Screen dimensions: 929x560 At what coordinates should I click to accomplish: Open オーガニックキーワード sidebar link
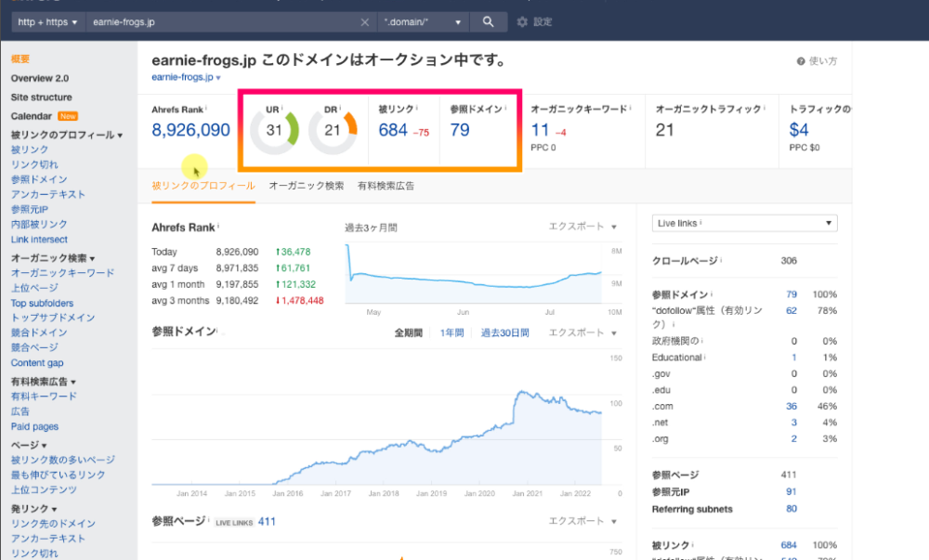coord(63,273)
